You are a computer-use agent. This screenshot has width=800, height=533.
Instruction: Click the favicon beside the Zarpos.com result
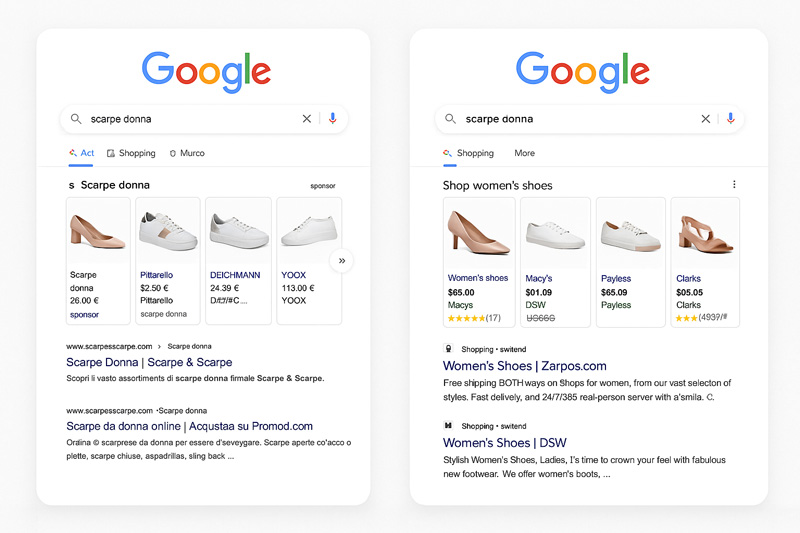[448, 349]
